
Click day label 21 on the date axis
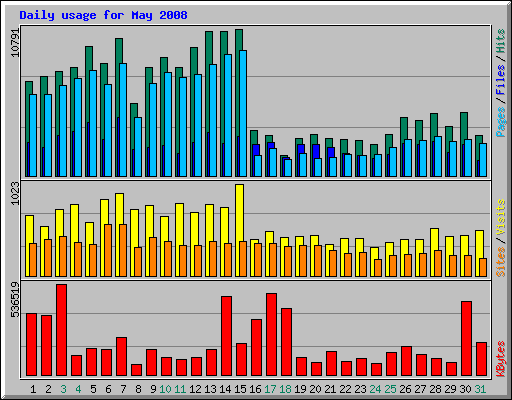330,389
